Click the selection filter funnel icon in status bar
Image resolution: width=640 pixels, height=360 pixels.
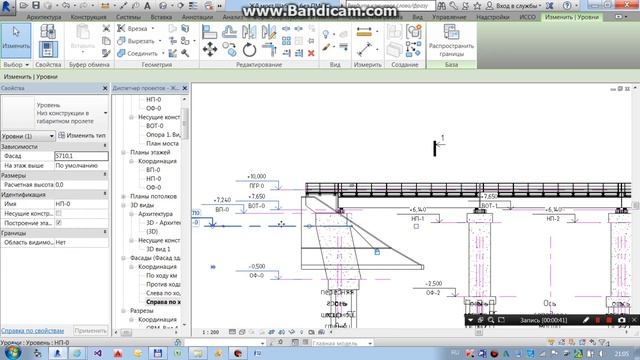(x=602, y=343)
